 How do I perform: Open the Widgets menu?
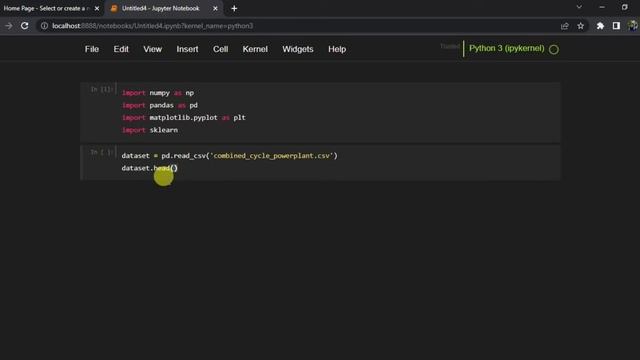[x=298, y=49]
